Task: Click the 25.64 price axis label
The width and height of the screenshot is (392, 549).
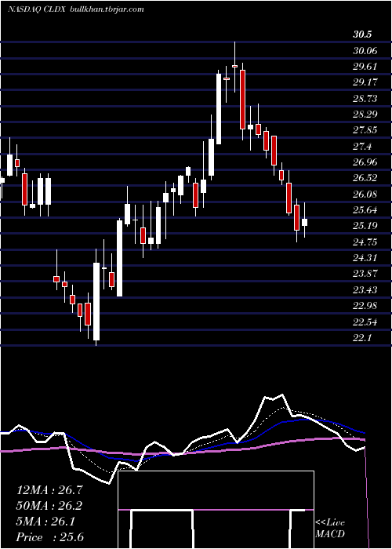Action: [365, 210]
